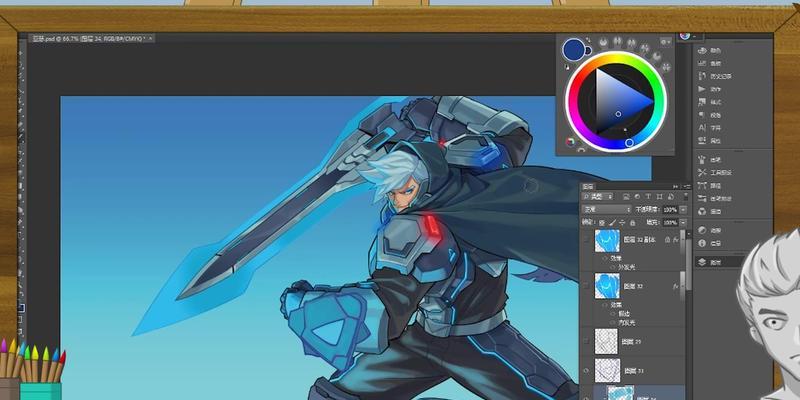Filter layers by shape layer icon

point(659,196)
